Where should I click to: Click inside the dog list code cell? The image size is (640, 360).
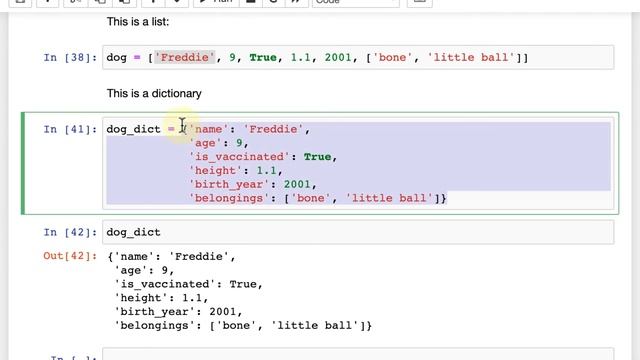coord(358,58)
